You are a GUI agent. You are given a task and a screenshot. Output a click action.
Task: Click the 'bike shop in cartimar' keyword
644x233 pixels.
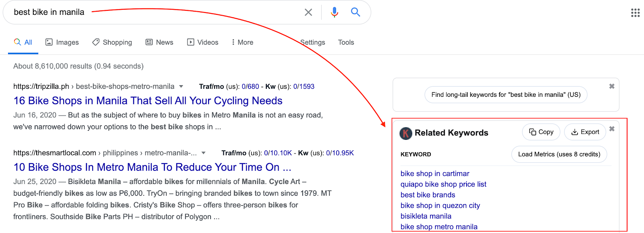tap(435, 174)
